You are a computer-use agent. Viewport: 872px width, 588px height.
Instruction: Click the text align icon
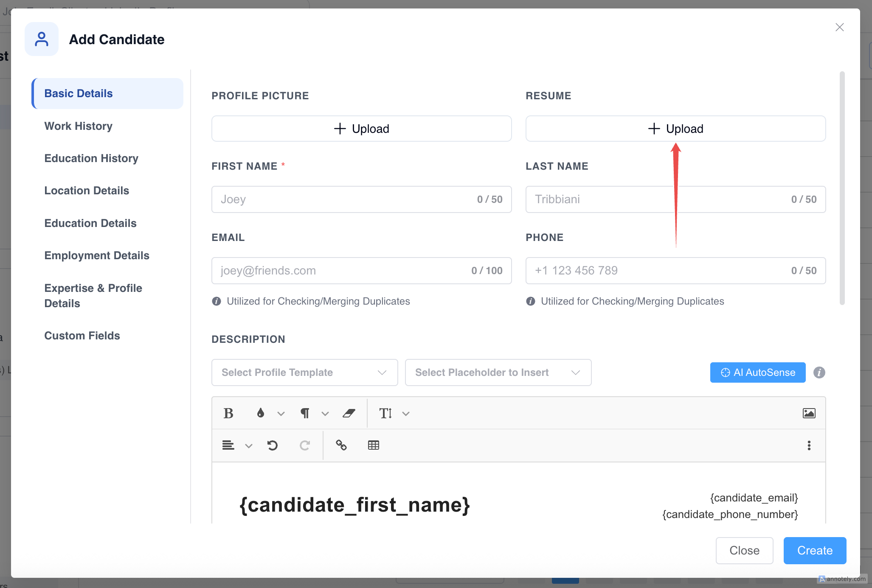tap(228, 445)
